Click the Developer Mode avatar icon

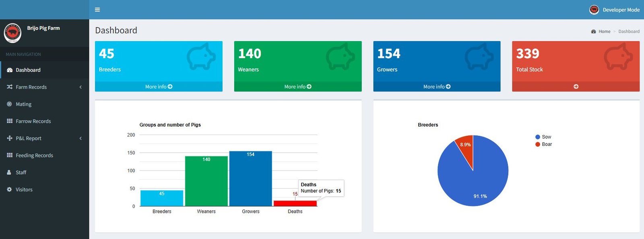pos(594,10)
